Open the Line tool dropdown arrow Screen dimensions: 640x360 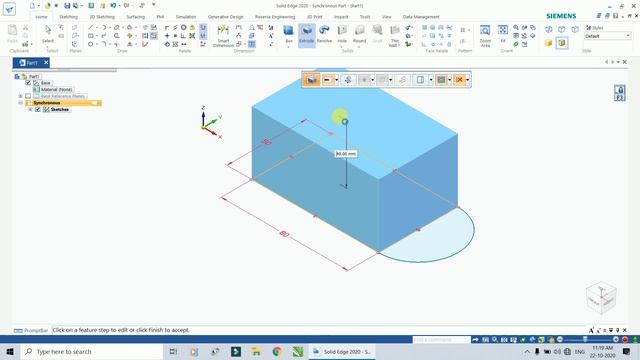[96, 27]
